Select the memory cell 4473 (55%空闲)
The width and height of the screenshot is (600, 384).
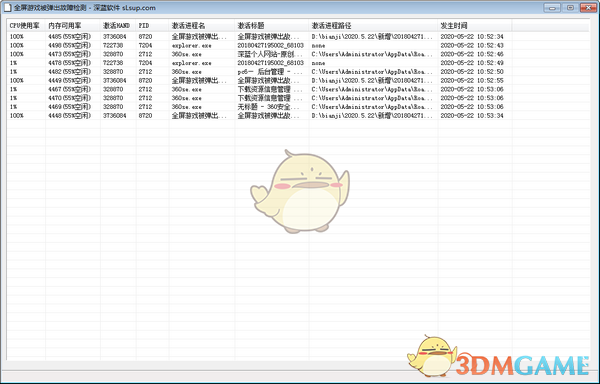point(70,54)
